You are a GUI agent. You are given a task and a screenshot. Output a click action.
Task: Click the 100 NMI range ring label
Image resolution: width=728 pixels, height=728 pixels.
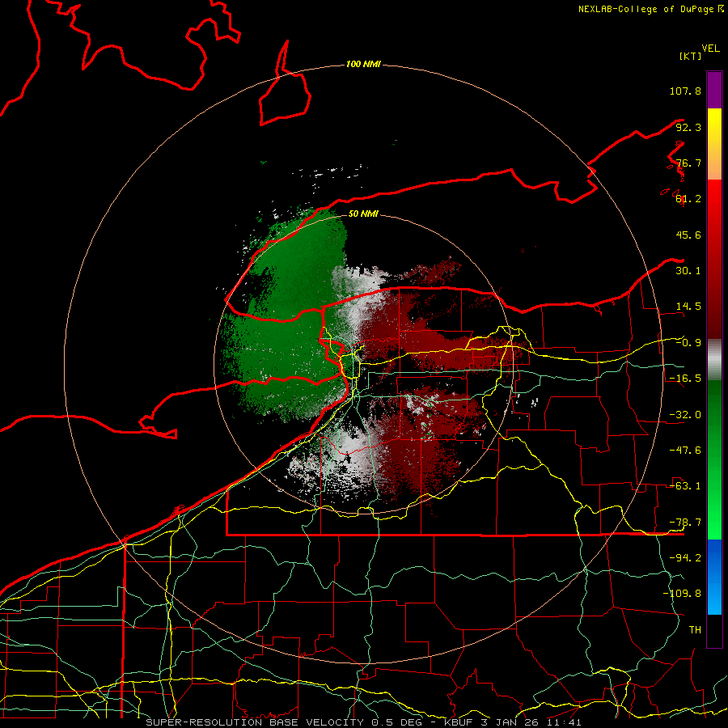[x=363, y=64]
